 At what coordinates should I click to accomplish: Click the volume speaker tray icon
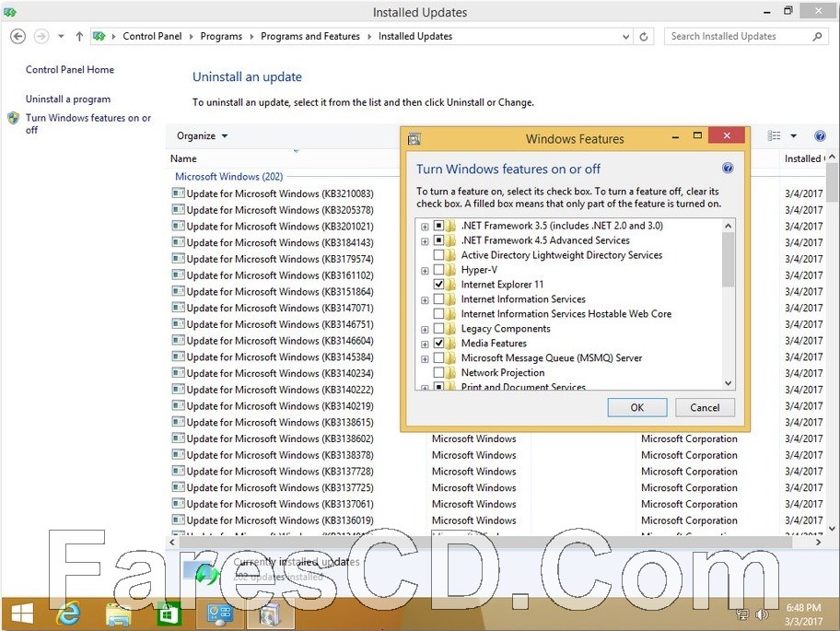762,614
